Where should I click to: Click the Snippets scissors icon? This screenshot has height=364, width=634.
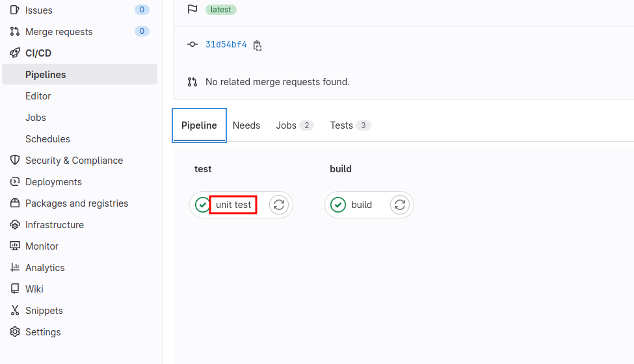(15, 310)
